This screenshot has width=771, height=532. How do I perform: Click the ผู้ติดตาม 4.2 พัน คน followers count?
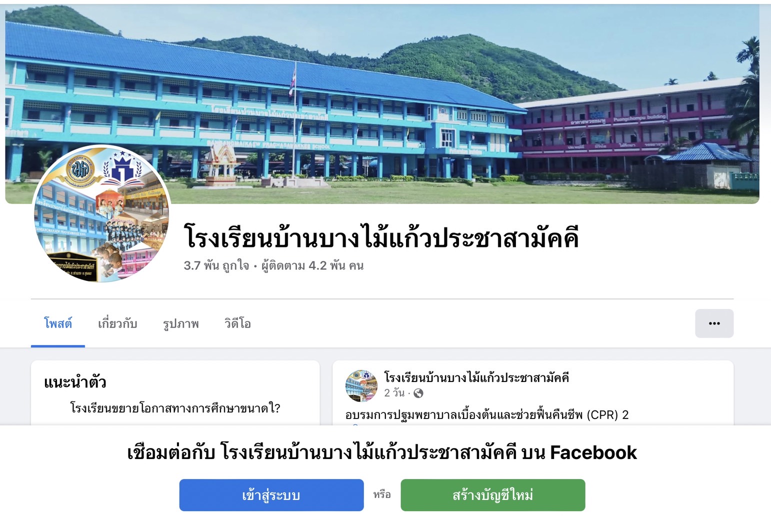tap(312, 265)
